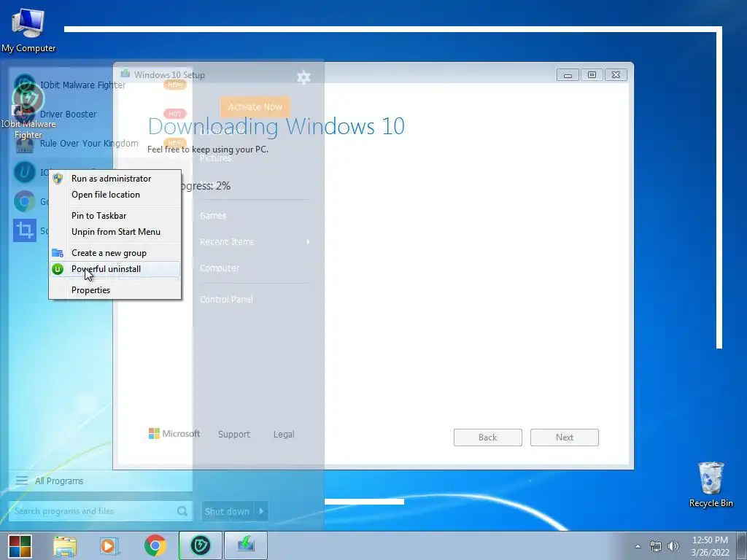Show hidden system tray icons
The image size is (747, 560).
[x=638, y=546]
